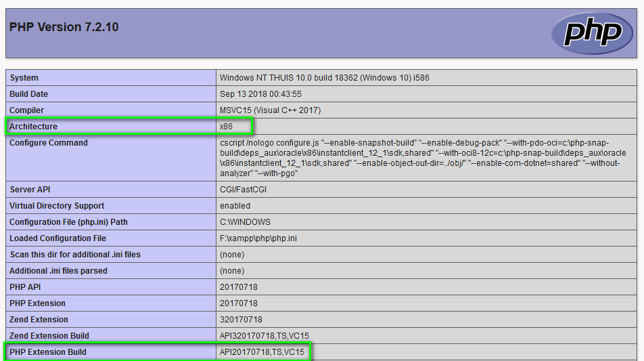Click the 'PHP API' label

(x=25, y=287)
